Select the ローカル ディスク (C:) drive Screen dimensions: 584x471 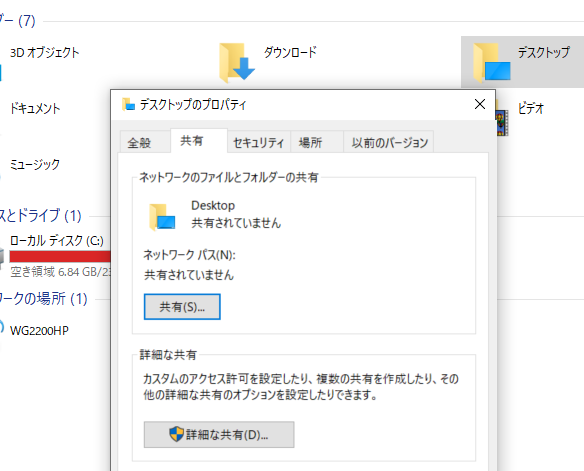[57, 241]
